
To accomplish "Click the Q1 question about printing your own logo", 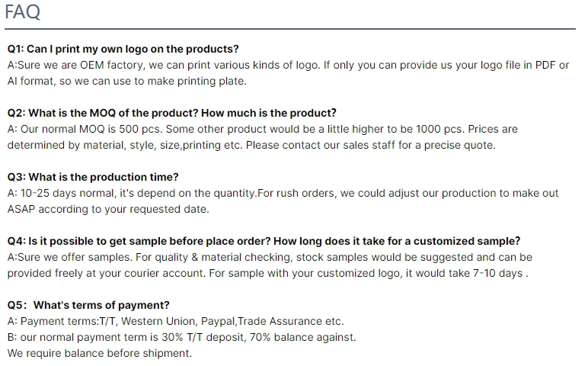I will point(123,50).
